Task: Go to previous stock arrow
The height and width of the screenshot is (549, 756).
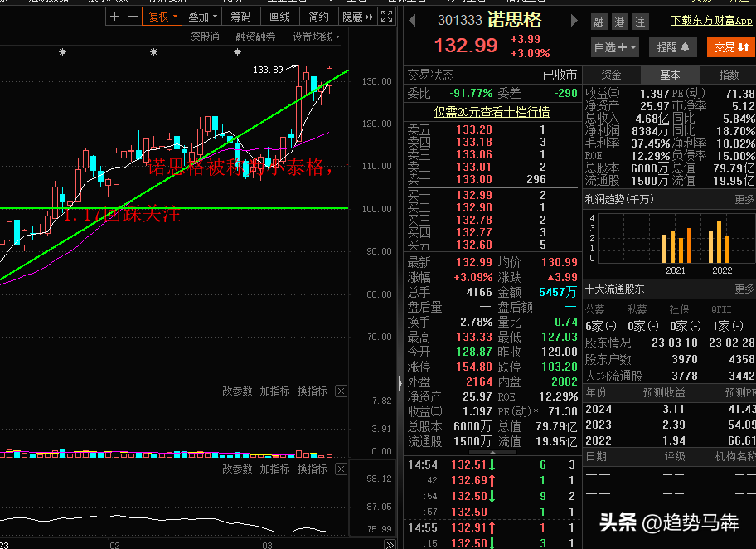Action: (x=412, y=20)
